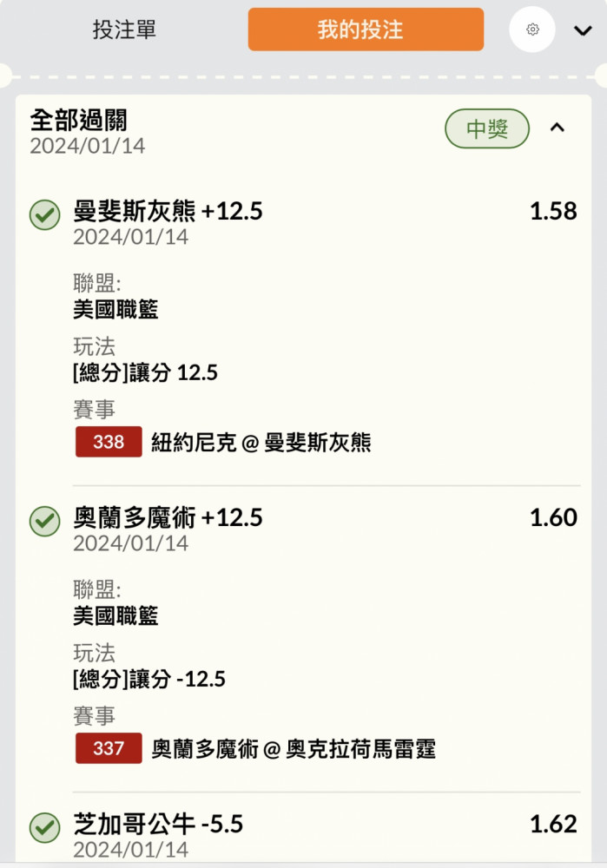Select the 奧蘭多魔術 +12.5 selection title
Screen dimensions: 607x868
(x=168, y=517)
